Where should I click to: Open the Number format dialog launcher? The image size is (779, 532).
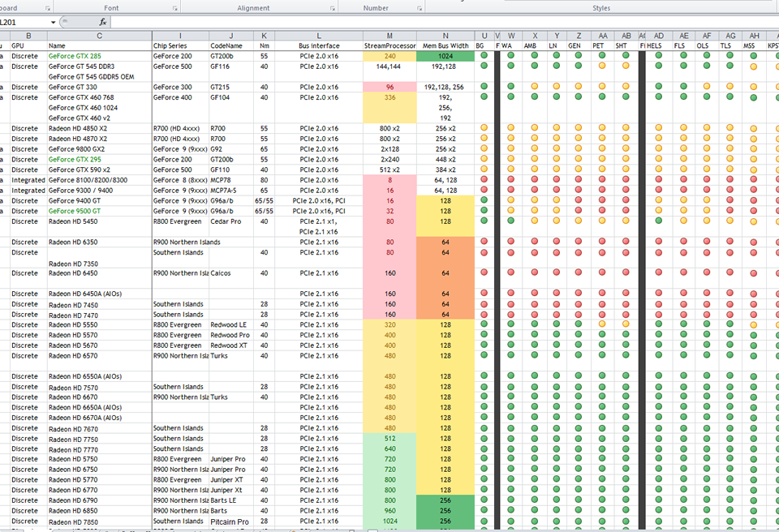coord(420,8)
